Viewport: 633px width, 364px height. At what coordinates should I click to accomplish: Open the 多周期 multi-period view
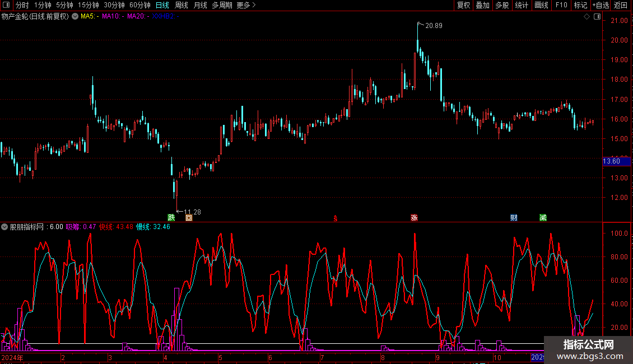point(222,5)
